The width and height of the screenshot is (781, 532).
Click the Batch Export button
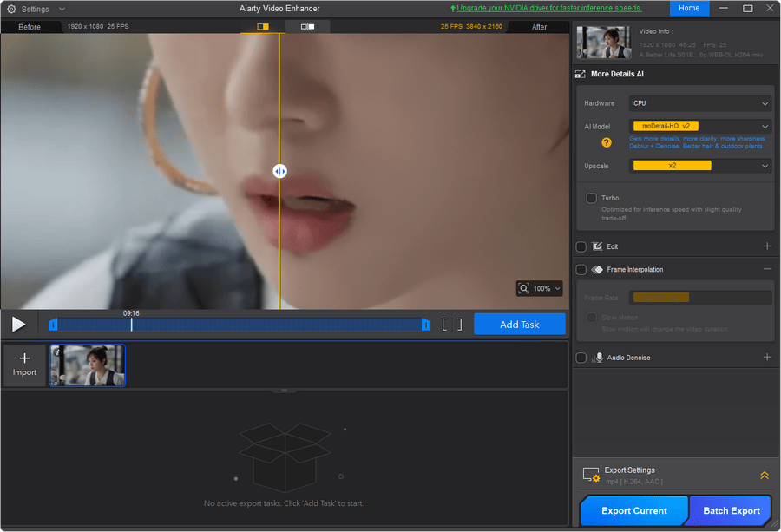tap(731, 510)
